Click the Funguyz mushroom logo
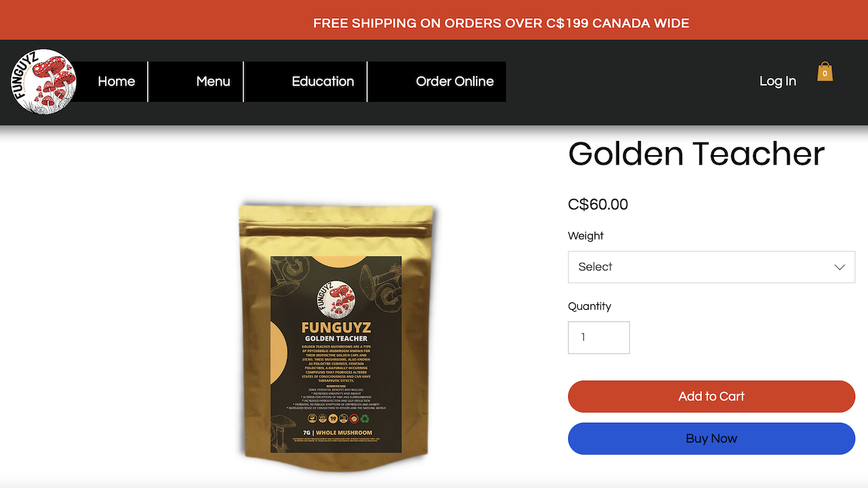 pyautogui.click(x=43, y=81)
